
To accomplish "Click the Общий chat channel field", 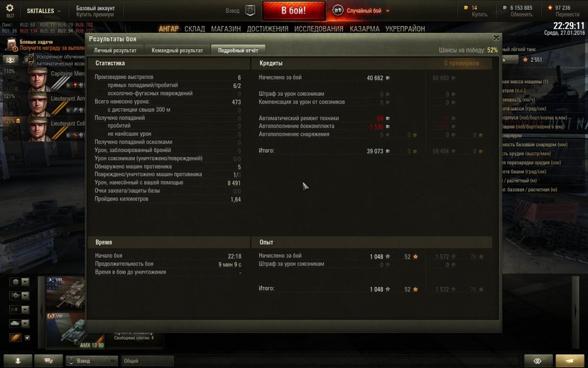I will 147,361.
